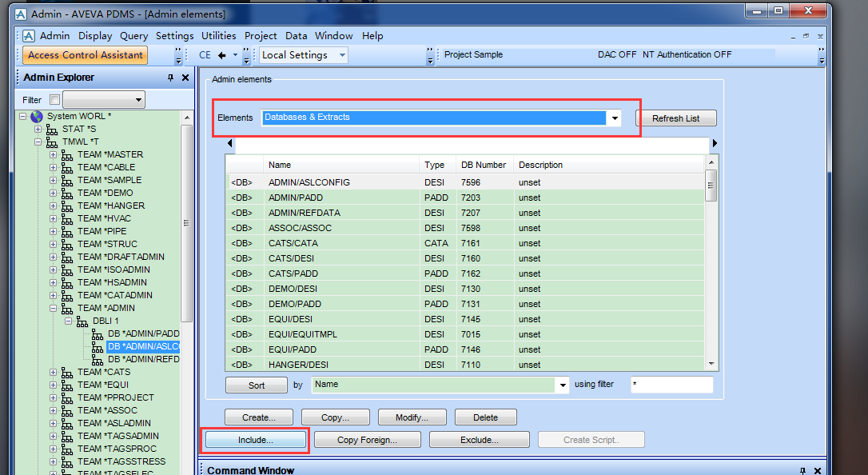Click the TEAM *PIPE hierarchy icon
868x475 pixels.
tap(67, 231)
